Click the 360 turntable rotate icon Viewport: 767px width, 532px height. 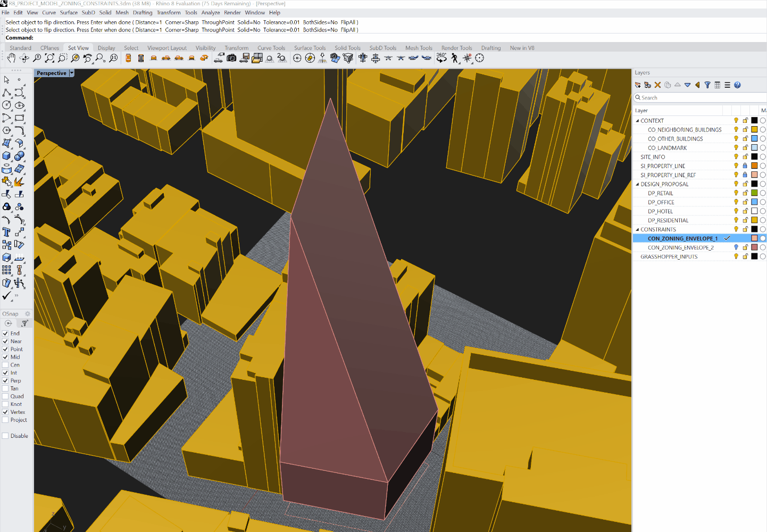point(441,58)
